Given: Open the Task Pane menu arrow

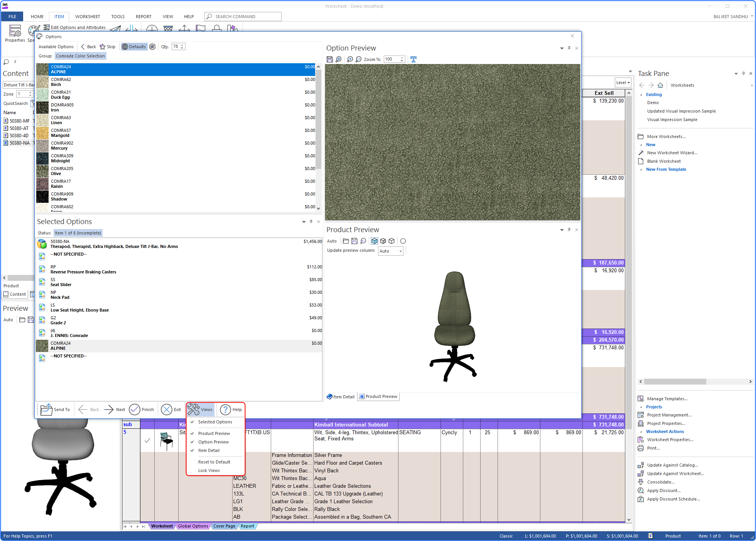Looking at the screenshot, I should [736, 74].
